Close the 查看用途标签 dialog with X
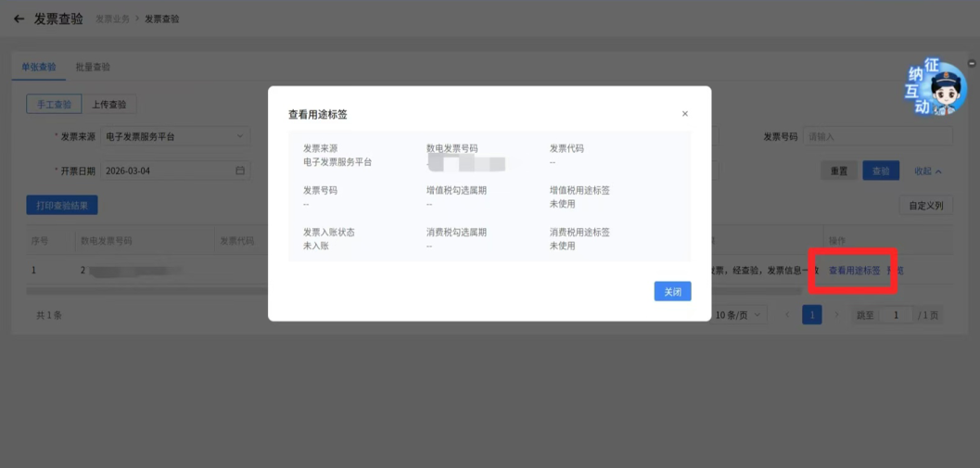Viewport: 980px width, 468px height. point(685,114)
